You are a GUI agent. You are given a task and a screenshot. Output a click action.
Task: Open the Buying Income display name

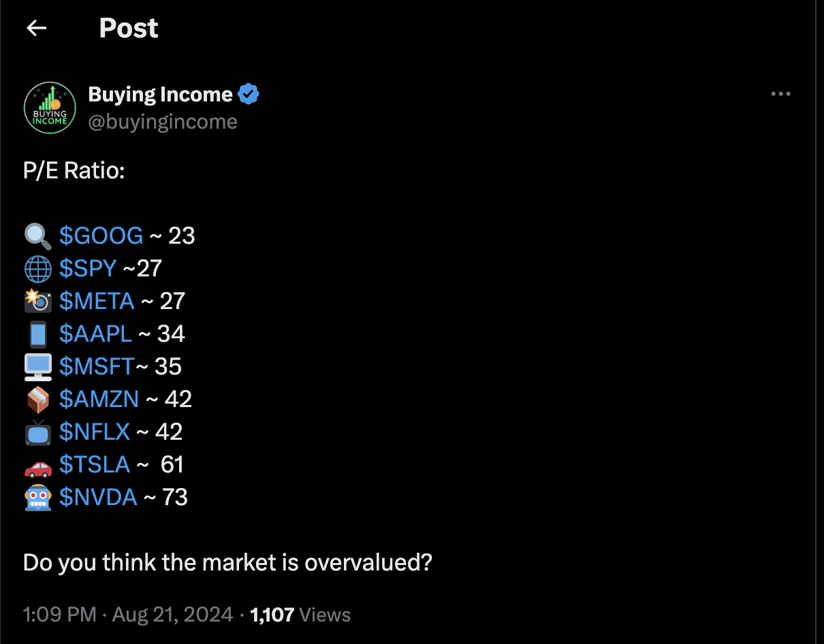click(x=161, y=95)
